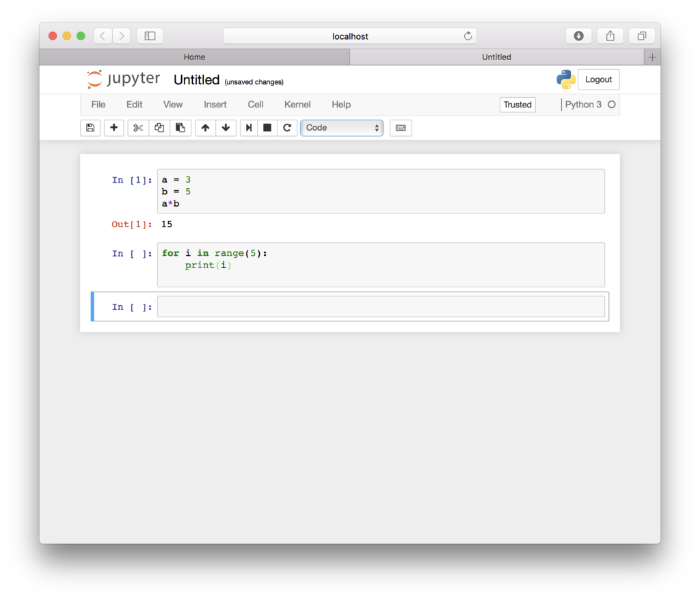Click the Python 3 kernel name
The height and width of the screenshot is (600, 700).
(x=583, y=105)
